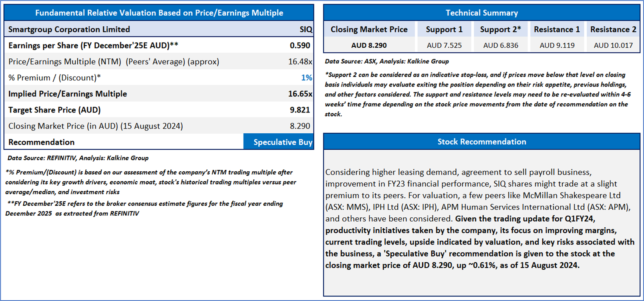Select the AUD 8.290 closing price cell

tap(369, 45)
